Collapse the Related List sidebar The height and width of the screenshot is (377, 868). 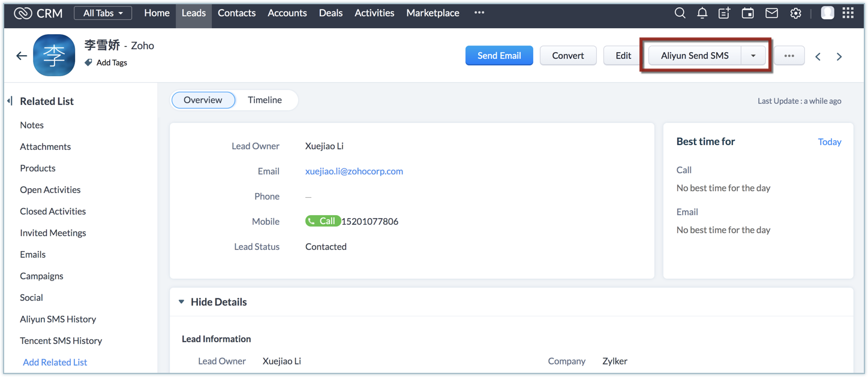pos(10,101)
